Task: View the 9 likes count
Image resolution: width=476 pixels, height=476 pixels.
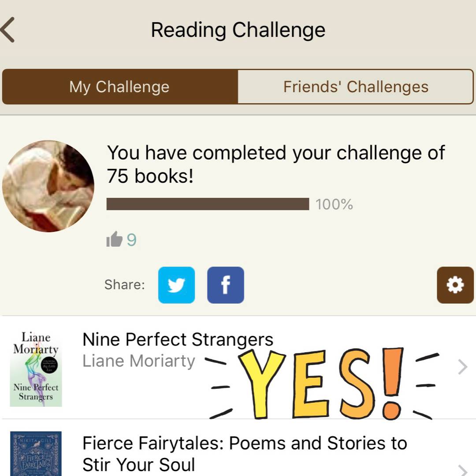Action: [132, 240]
